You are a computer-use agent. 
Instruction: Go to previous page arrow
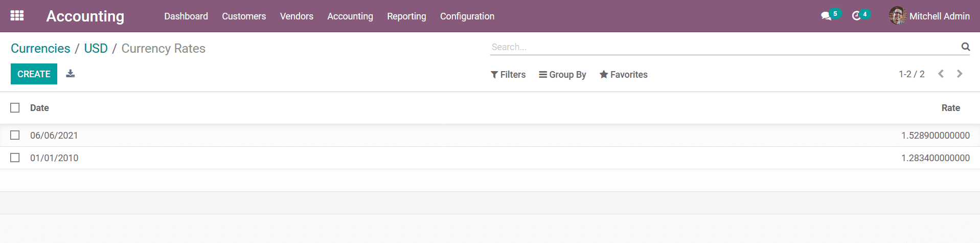[x=941, y=74]
